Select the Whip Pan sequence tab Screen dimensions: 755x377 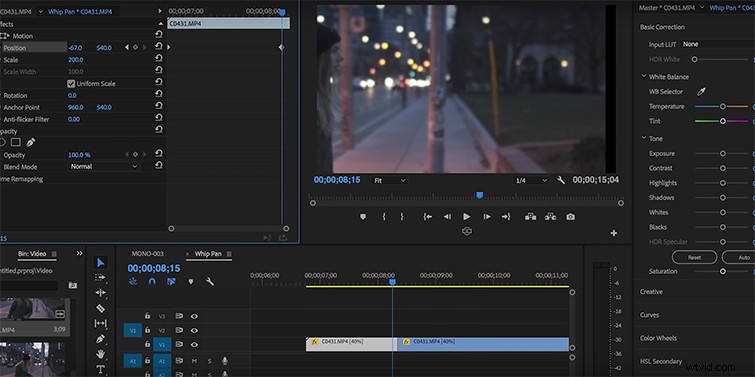[208, 254]
